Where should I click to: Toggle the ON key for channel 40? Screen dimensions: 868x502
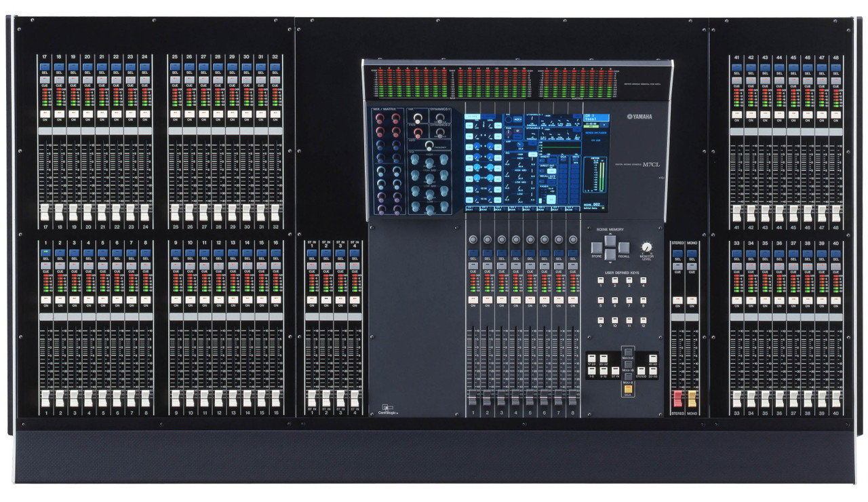point(835,299)
